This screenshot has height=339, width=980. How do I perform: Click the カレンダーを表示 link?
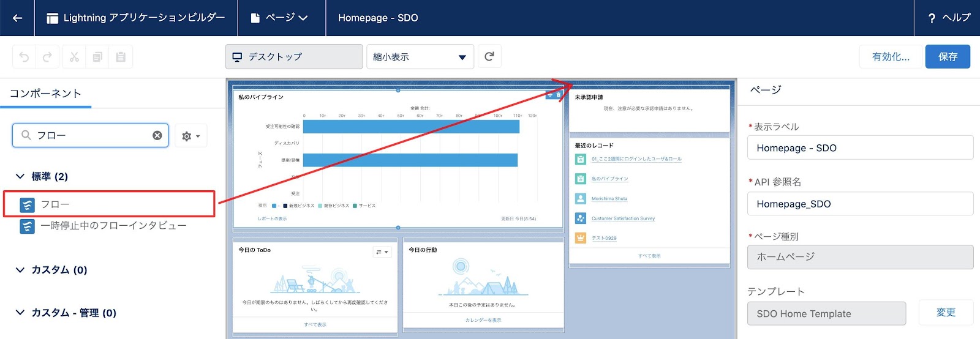click(x=483, y=320)
